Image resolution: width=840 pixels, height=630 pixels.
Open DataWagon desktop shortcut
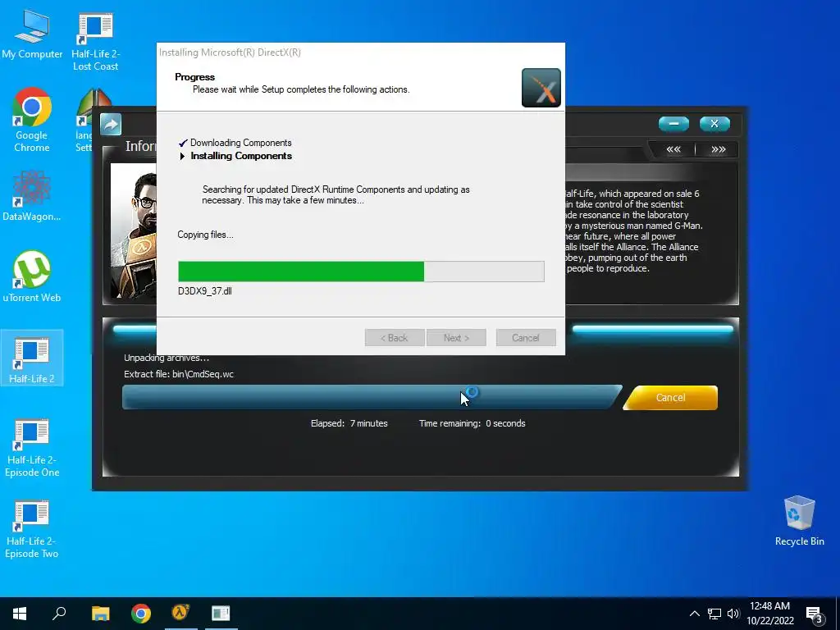point(32,195)
